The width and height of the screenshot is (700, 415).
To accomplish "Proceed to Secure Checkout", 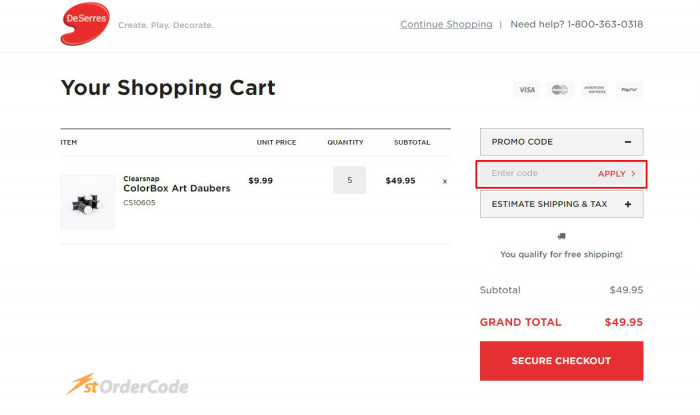I will [562, 361].
